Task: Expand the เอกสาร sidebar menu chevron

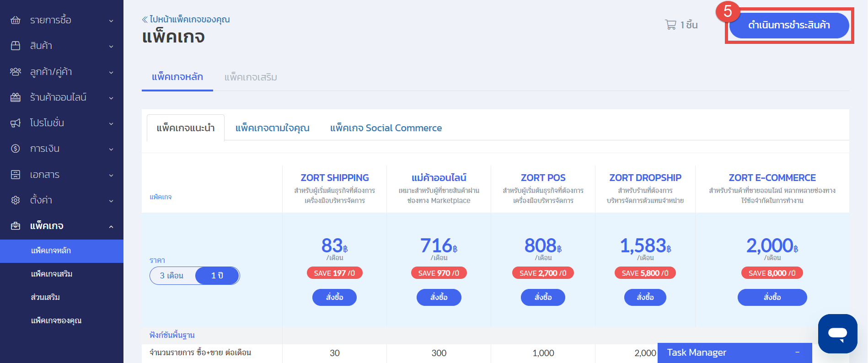Action: [x=111, y=175]
